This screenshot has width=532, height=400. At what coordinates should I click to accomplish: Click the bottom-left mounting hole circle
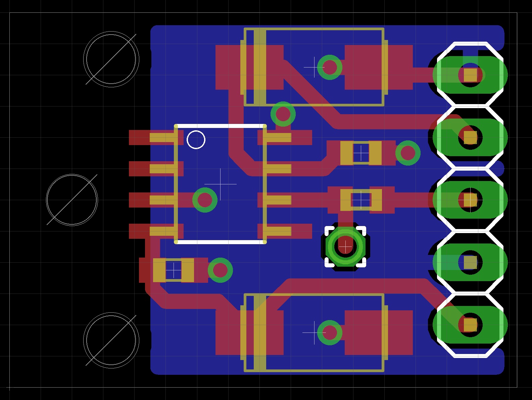[x=111, y=340]
